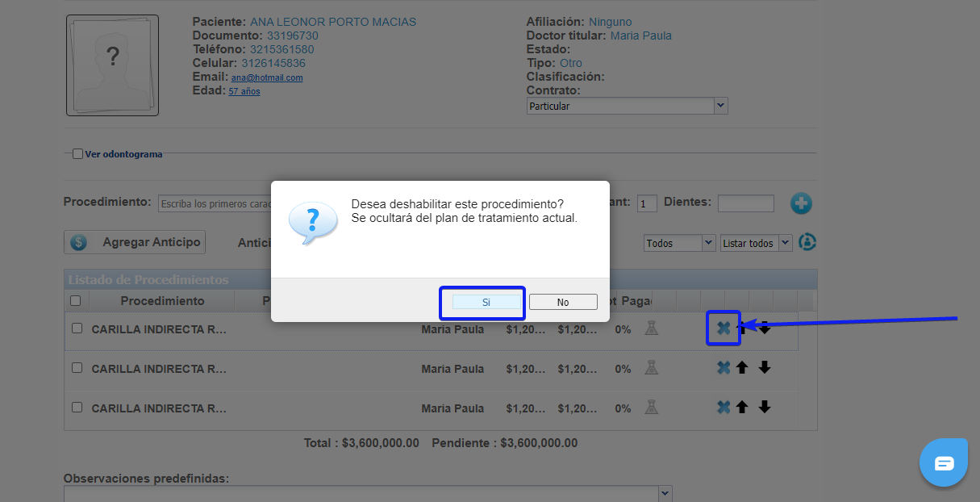This screenshot has width=980, height=502.
Task: Open the ana@hotmail.com email link
Action: (267, 77)
